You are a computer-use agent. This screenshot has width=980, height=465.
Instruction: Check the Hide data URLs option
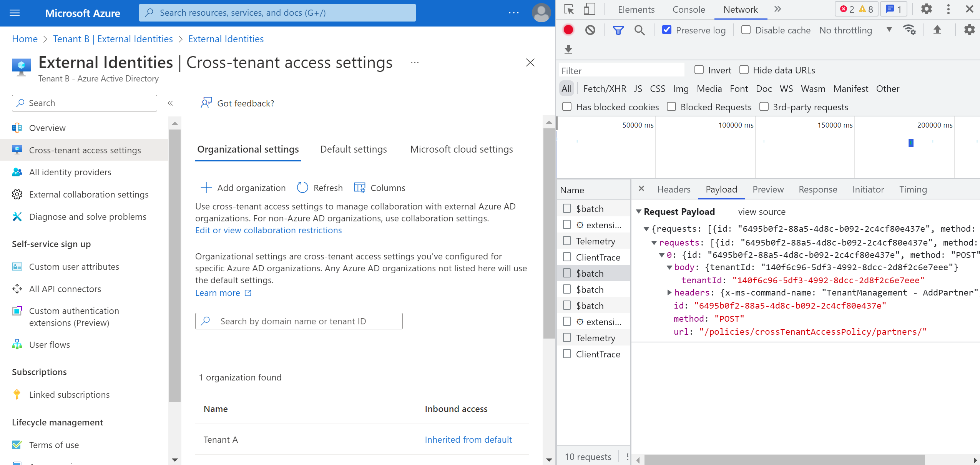(x=744, y=70)
